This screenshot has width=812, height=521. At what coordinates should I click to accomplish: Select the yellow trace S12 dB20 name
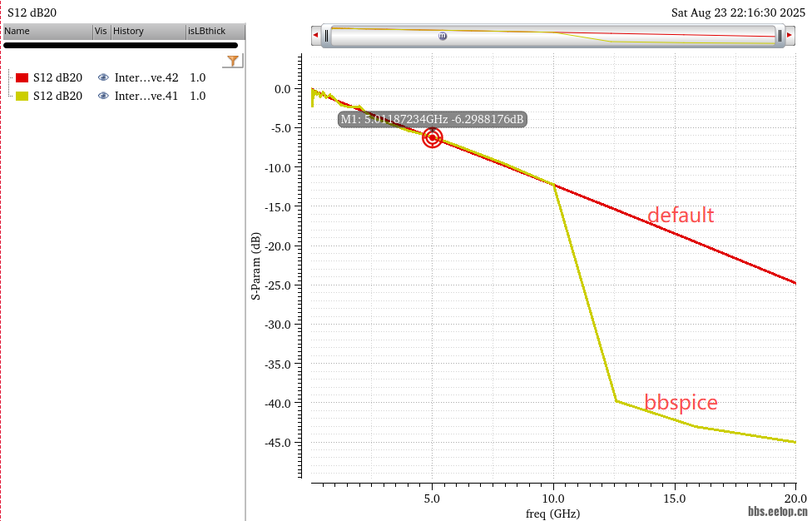coord(58,96)
